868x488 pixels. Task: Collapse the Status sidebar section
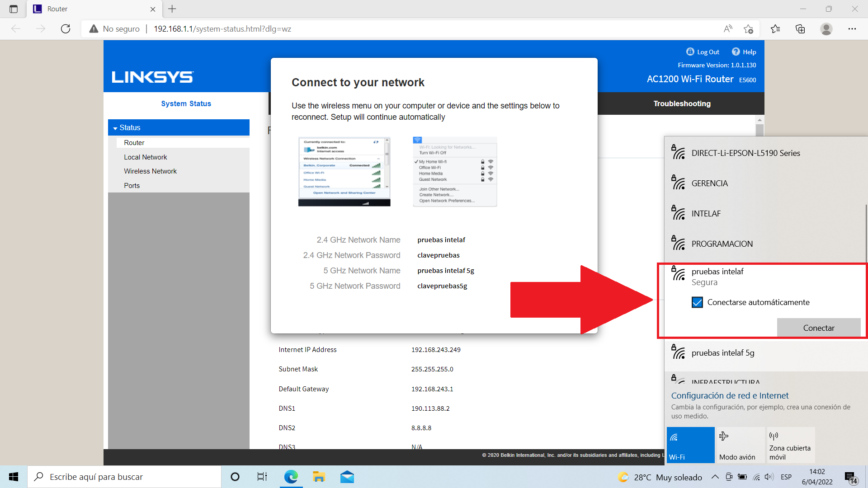pos(115,128)
